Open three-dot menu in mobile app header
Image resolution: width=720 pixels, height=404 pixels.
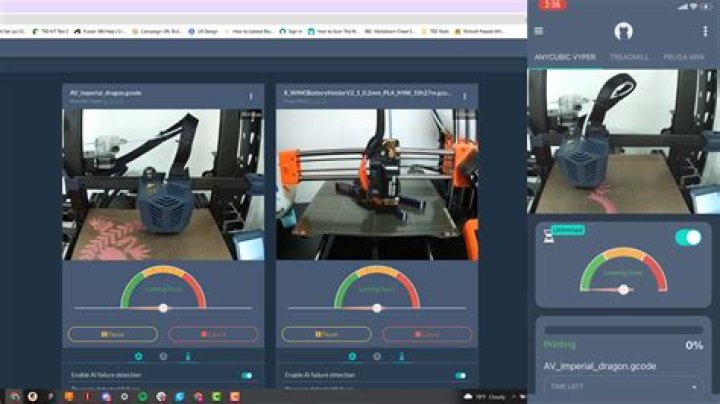point(708,31)
